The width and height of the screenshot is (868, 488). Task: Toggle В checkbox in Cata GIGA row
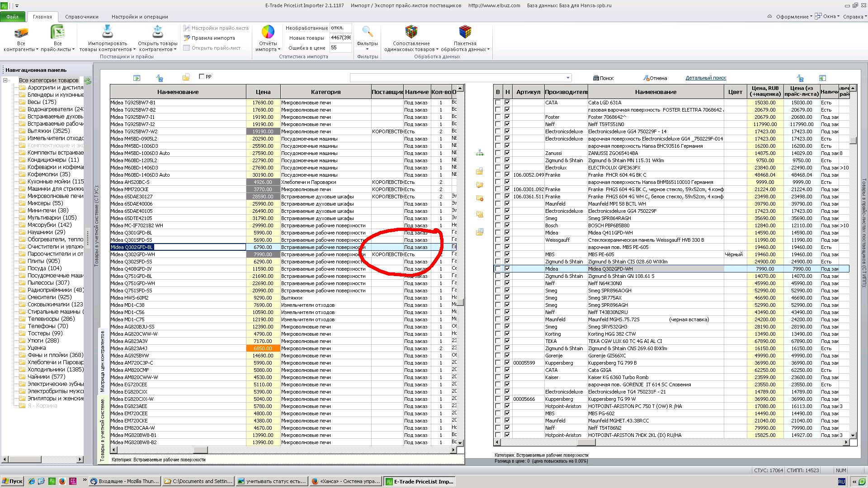(498, 370)
